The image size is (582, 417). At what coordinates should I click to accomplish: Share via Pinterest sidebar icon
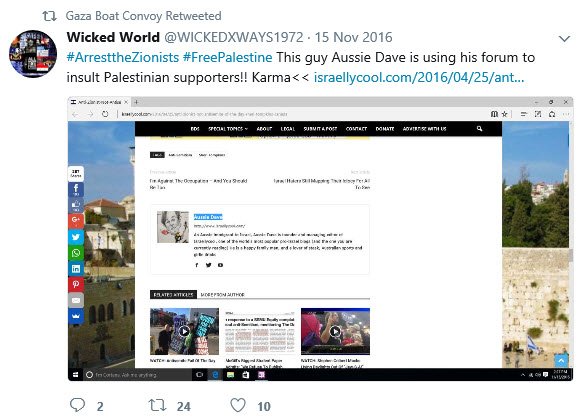[76, 284]
